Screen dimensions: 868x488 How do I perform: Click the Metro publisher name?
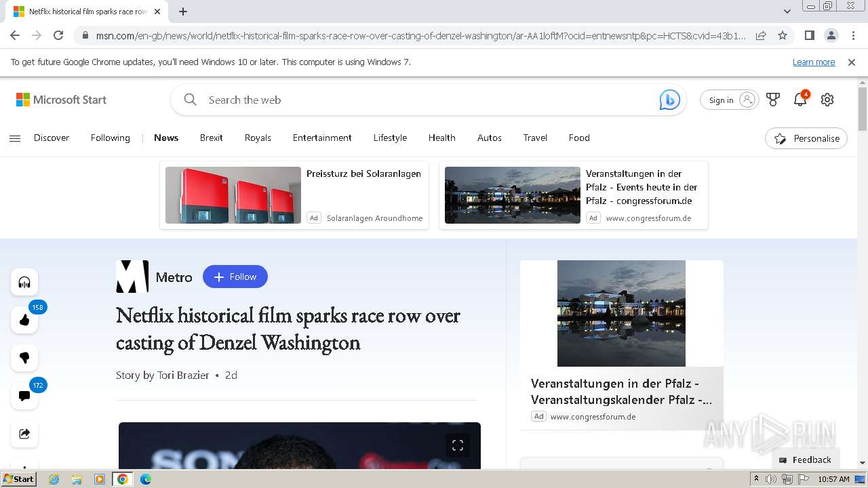point(174,277)
